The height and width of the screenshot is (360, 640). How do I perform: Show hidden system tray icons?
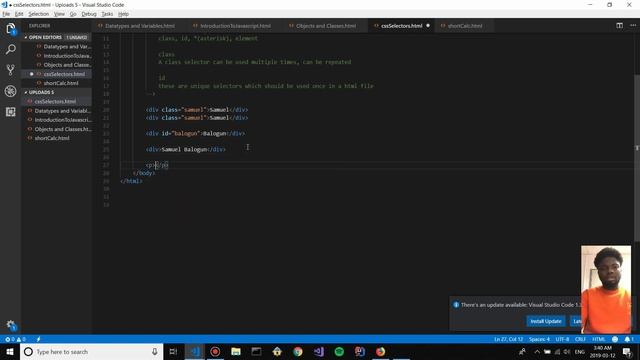(537, 351)
